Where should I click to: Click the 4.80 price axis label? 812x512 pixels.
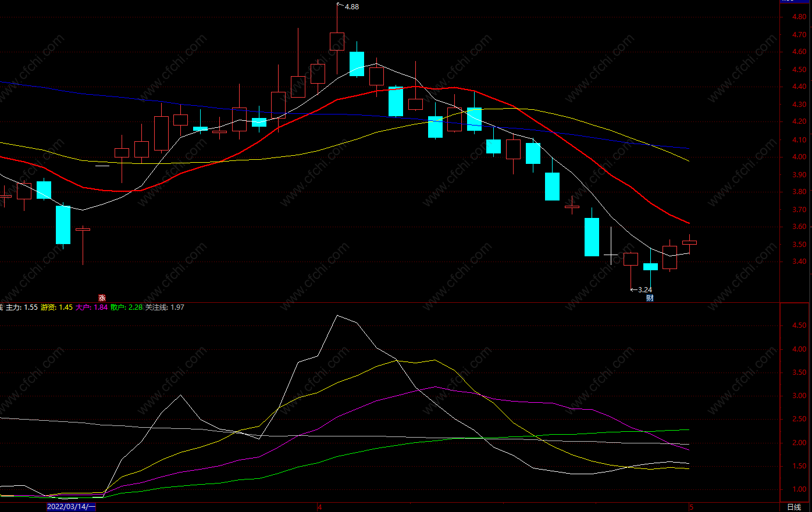pyautogui.click(x=799, y=17)
